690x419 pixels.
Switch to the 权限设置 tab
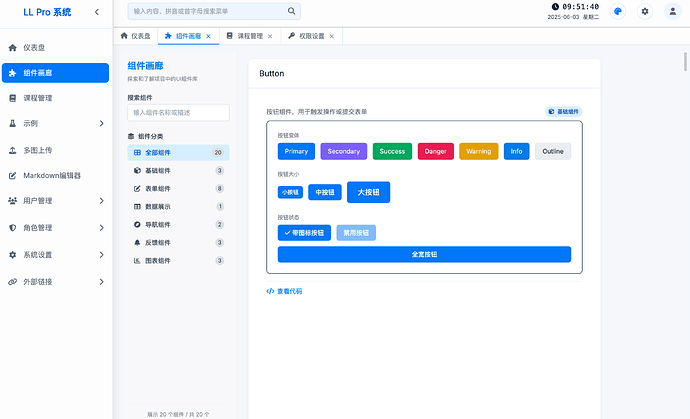pos(311,36)
